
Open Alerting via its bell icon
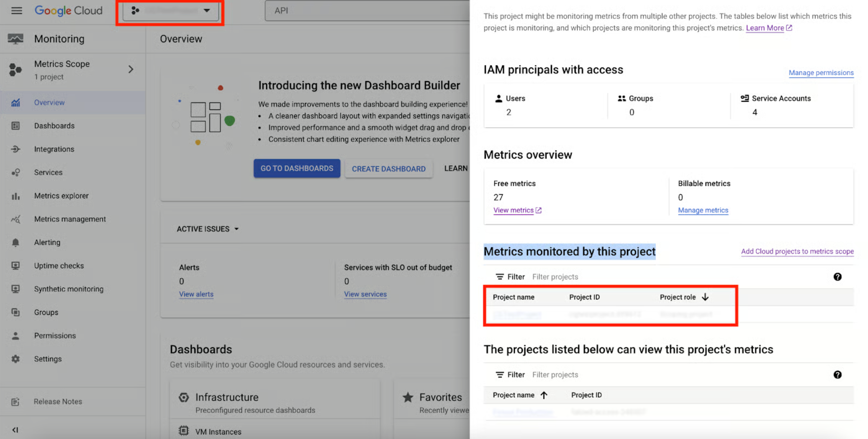[15, 242]
